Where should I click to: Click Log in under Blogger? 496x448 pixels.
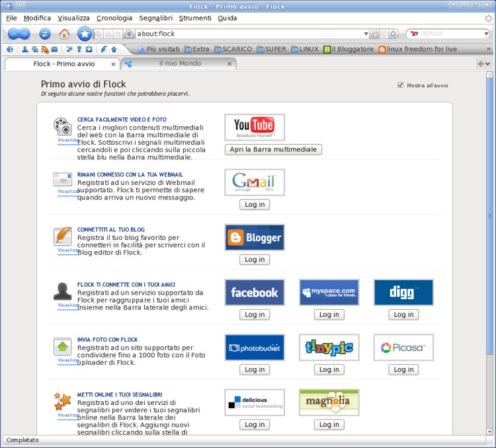tap(255, 260)
